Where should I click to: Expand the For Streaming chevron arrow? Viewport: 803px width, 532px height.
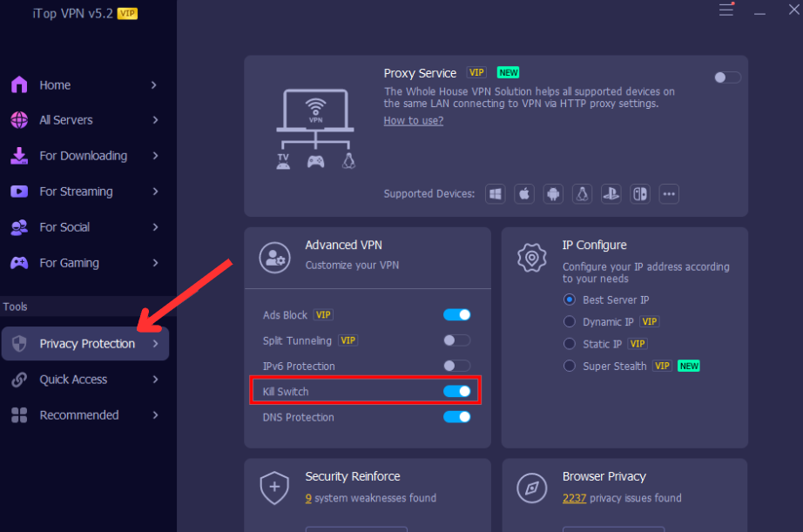[x=155, y=192]
